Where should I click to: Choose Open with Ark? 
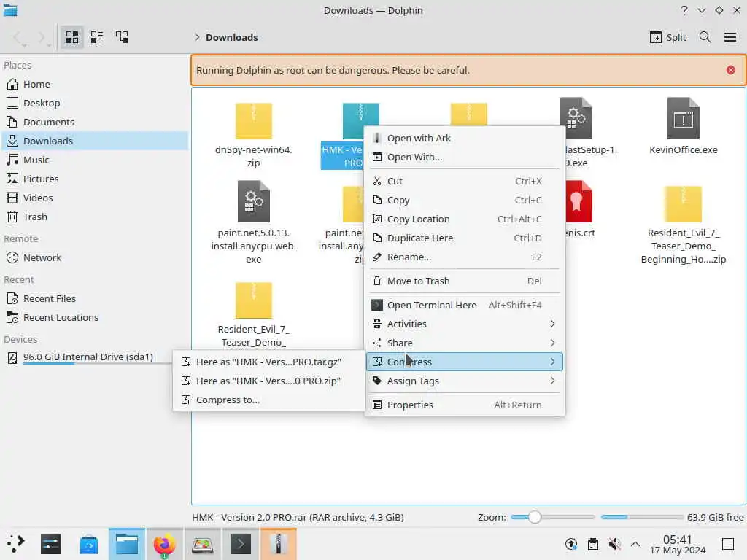pos(465,138)
